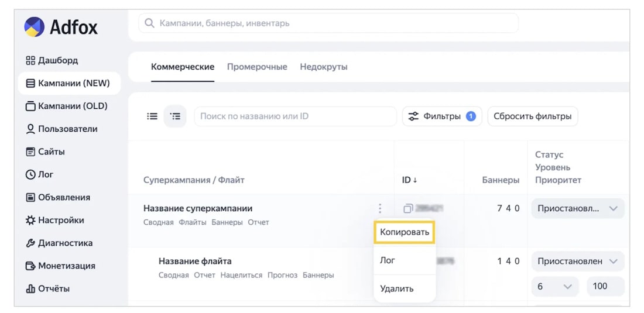This screenshot has height=313, width=644.
Task: Expand the flight Приостановлен status dropdown
Action: tap(577, 261)
